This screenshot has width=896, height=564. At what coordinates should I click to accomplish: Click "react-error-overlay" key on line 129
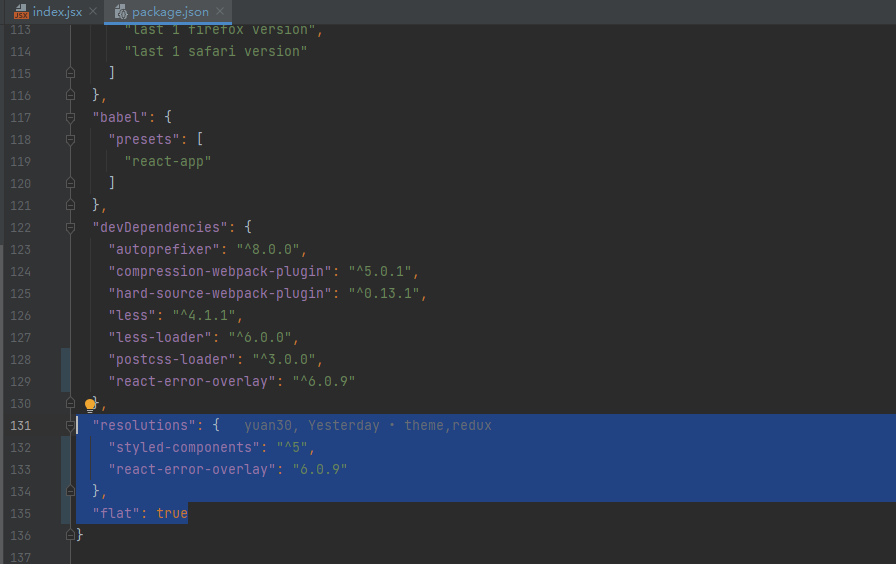[192, 382]
